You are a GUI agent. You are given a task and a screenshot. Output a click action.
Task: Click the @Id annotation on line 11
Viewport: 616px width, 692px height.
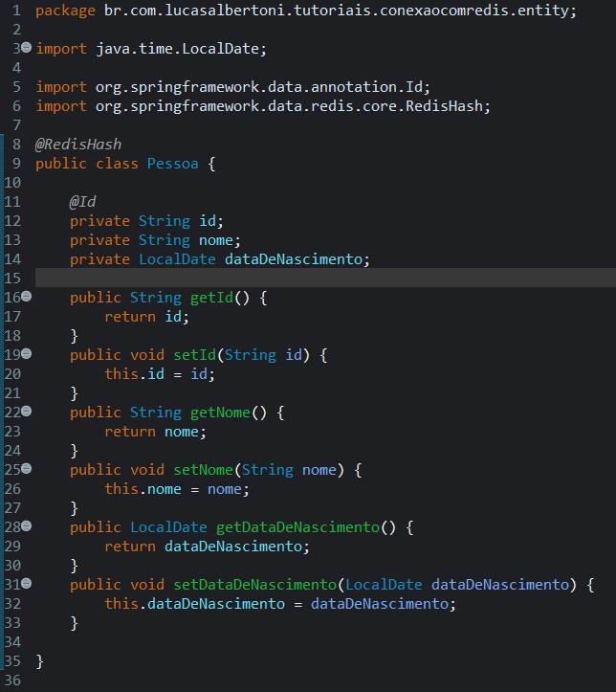pyautogui.click(x=83, y=202)
